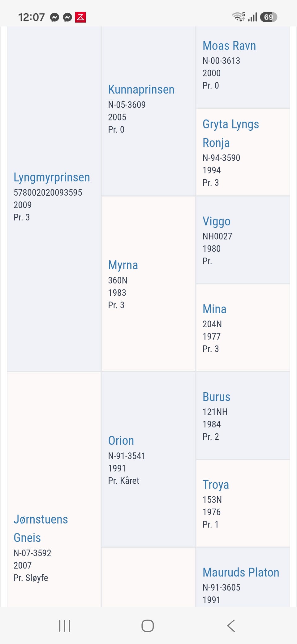Open the Kunnaprinsen pedigree link
The width and height of the screenshot is (297, 644).
[x=141, y=89]
